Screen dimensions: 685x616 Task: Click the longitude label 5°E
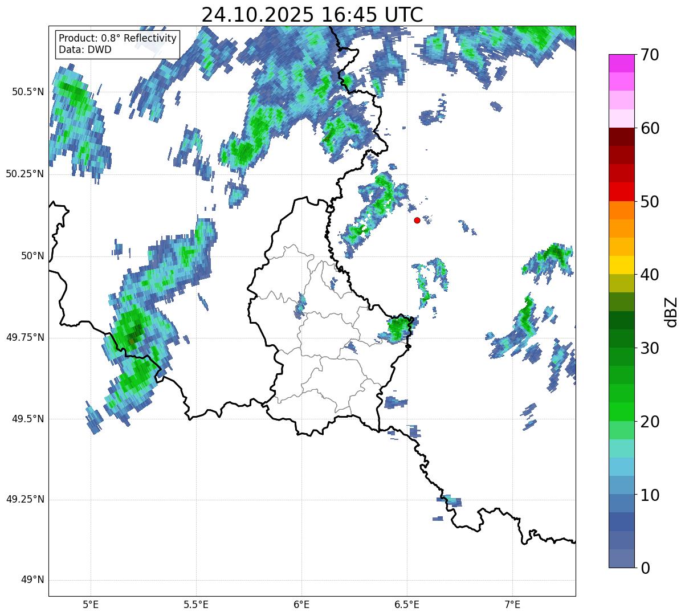tap(91, 604)
